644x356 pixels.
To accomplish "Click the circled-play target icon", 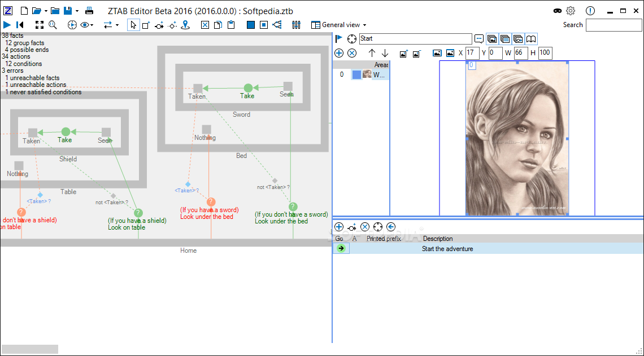I will (x=72, y=25).
